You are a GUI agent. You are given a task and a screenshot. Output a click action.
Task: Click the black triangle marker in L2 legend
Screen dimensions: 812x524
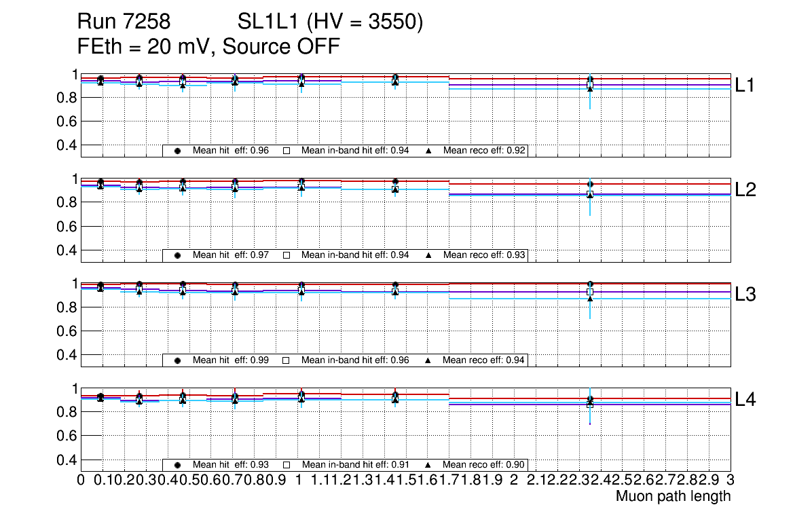coord(428,256)
